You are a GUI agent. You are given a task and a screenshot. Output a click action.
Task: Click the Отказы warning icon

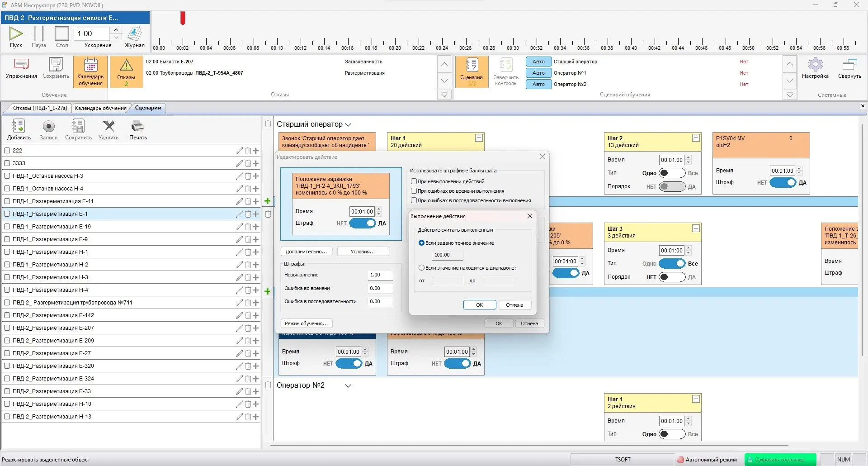pyautogui.click(x=126, y=66)
